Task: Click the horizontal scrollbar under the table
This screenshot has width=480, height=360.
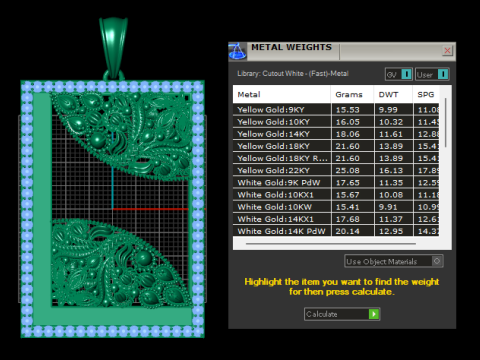Action: pyautogui.click(x=331, y=244)
